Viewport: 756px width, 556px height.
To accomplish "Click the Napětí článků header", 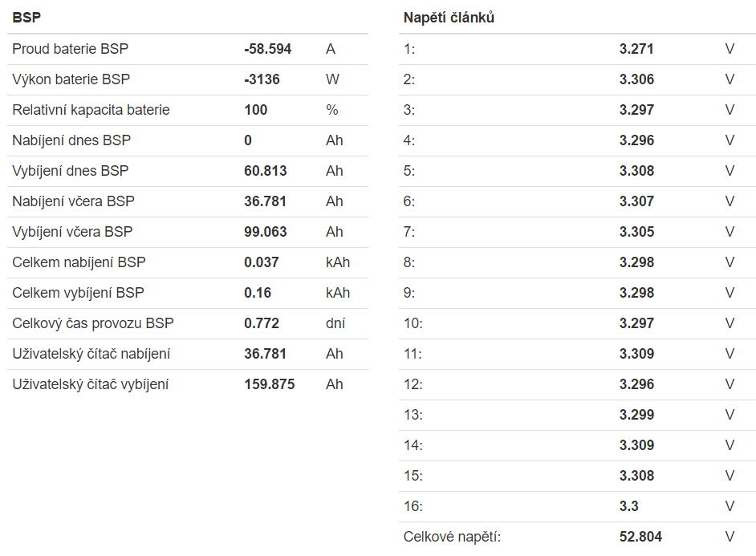I will (x=449, y=17).
